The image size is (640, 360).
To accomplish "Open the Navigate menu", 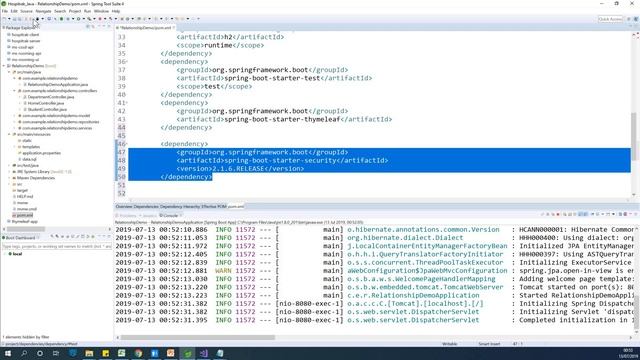I will (x=43, y=11).
